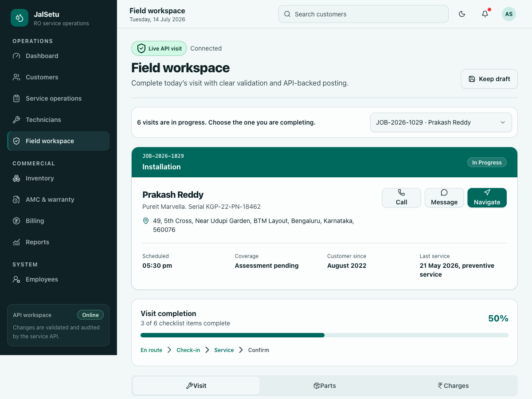
Task: Click the search magnifier icon
Action: (287, 14)
